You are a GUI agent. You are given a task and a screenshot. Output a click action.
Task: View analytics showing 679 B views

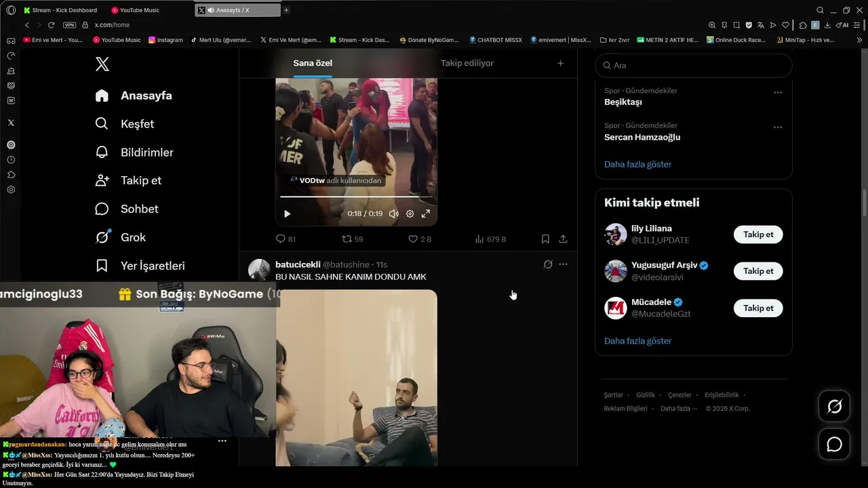[490, 239]
